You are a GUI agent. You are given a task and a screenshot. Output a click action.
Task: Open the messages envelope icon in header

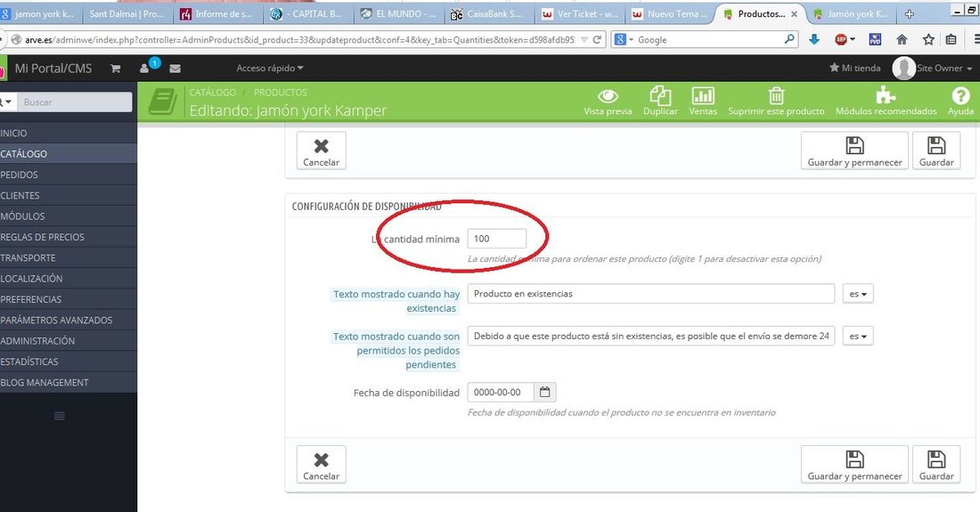click(x=175, y=69)
